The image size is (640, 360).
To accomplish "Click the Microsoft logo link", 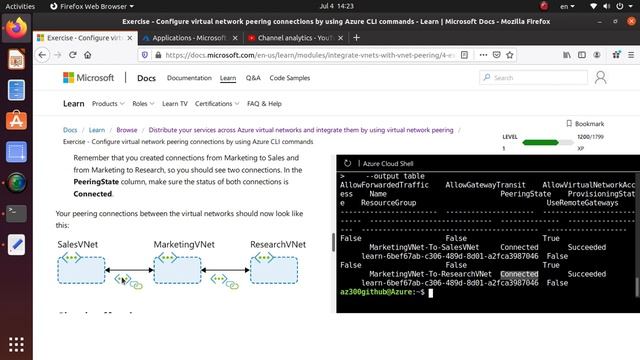I will tap(89, 78).
